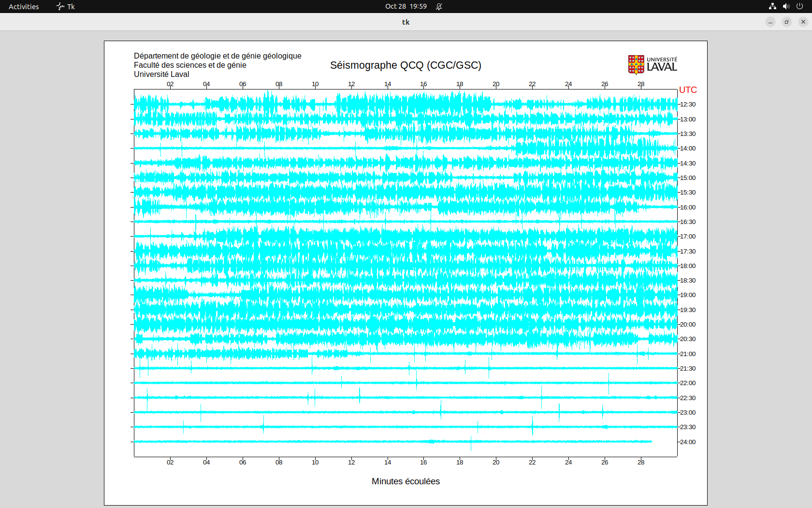Click the Minutes écoulées axis label
Viewport: 812px width, 508px height.
tap(406, 481)
